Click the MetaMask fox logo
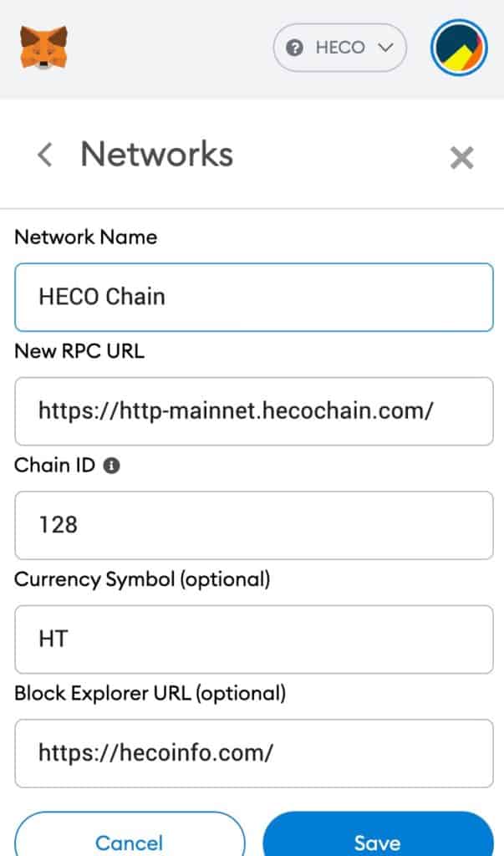This screenshot has width=504, height=856. click(x=43, y=48)
